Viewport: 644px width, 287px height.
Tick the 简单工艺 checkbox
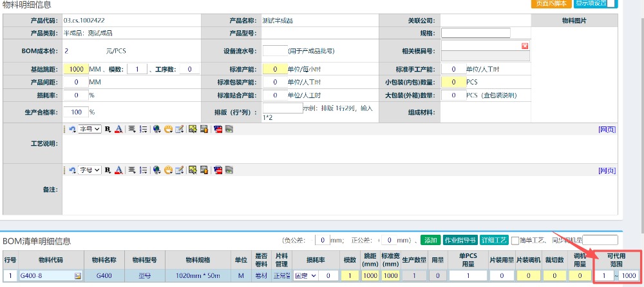(x=515, y=241)
